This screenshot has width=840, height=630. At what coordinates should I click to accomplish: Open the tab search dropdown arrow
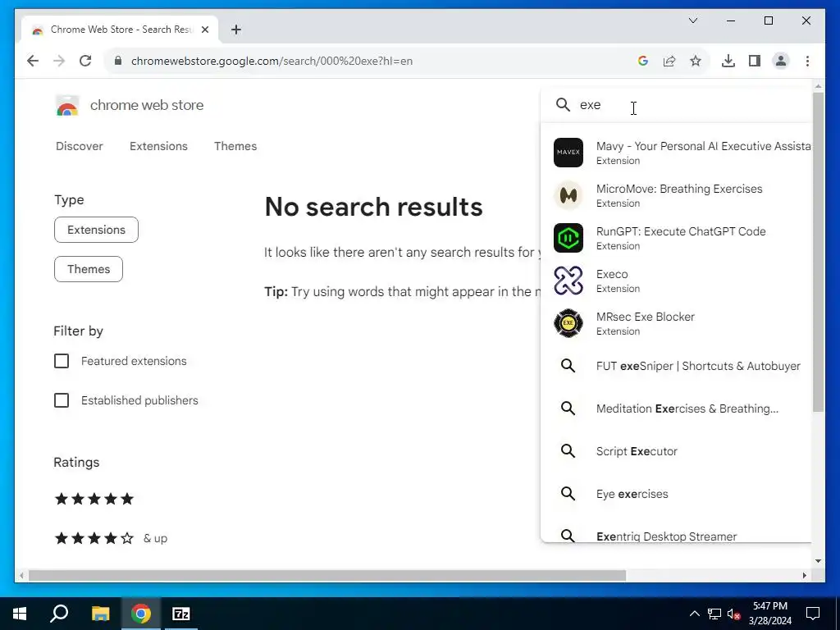click(x=692, y=21)
